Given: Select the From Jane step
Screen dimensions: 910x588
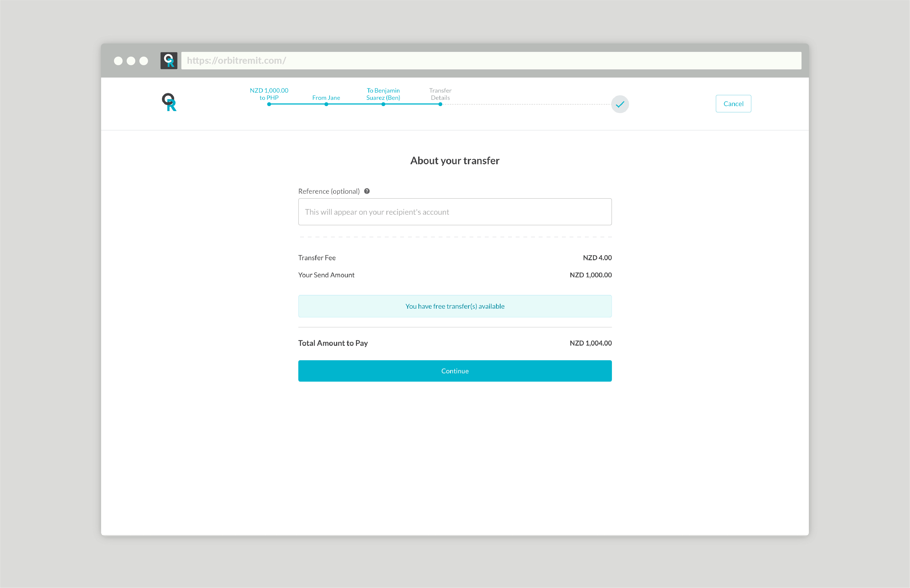Looking at the screenshot, I should point(326,98).
